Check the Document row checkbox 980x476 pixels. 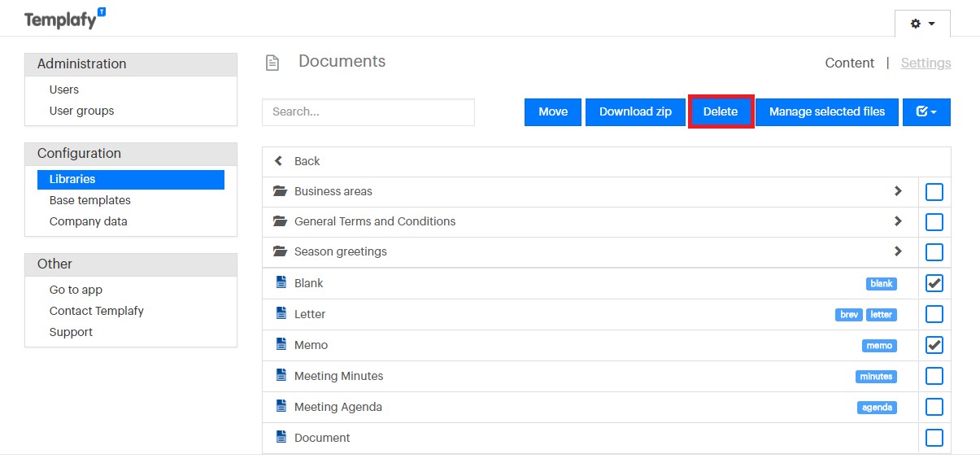tap(934, 438)
